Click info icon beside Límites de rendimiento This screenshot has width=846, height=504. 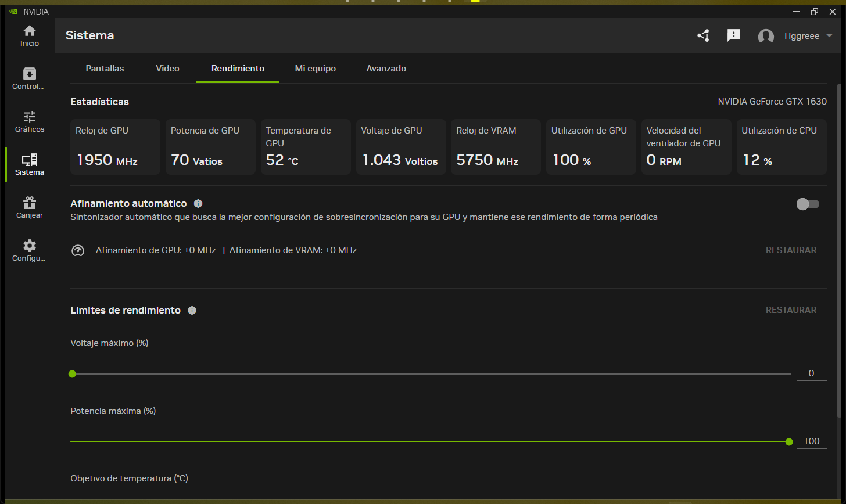(192, 311)
